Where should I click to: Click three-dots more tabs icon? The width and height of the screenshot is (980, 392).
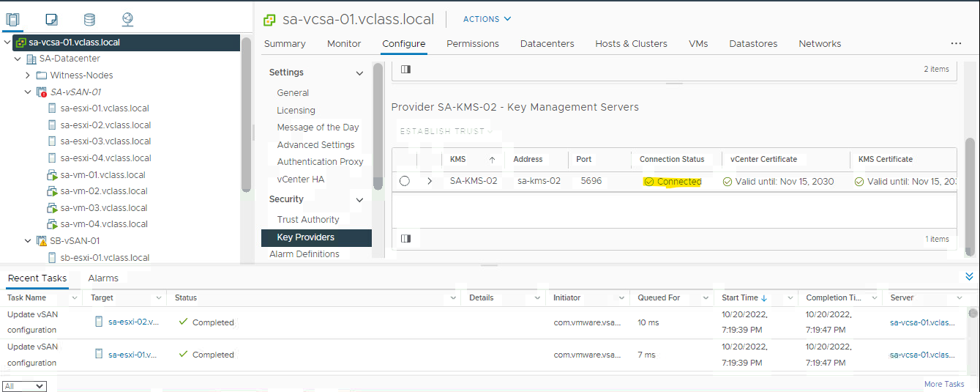coord(956,44)
